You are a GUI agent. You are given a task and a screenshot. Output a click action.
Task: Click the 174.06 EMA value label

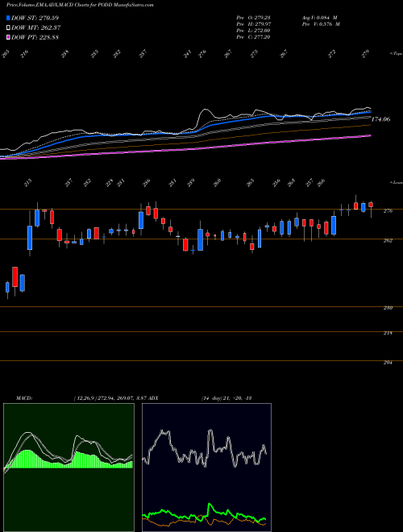pyautogui.click(x=380, y=119)
